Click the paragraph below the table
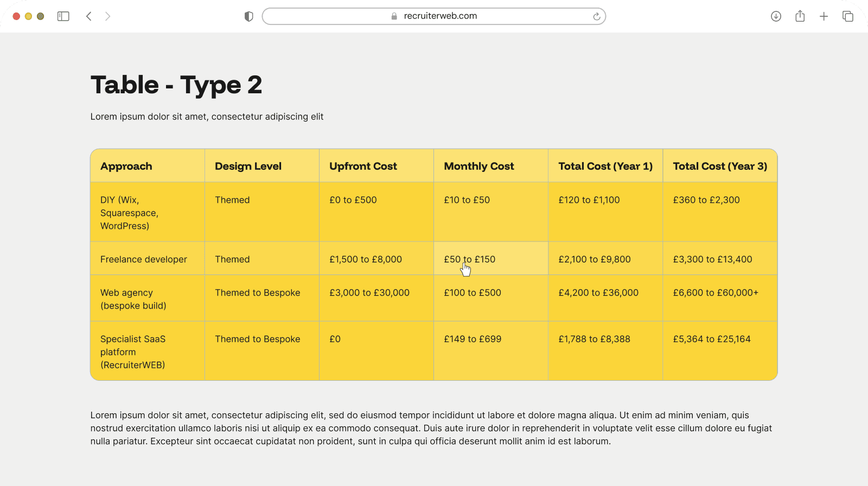 point(431,428)
